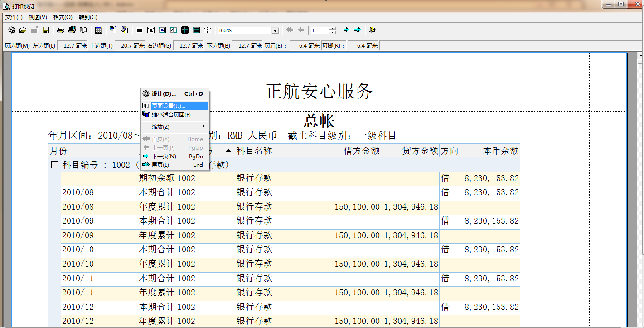Go to next page with cyan arrow icon
Screen dimensions: 644x328
click(346, 30)
